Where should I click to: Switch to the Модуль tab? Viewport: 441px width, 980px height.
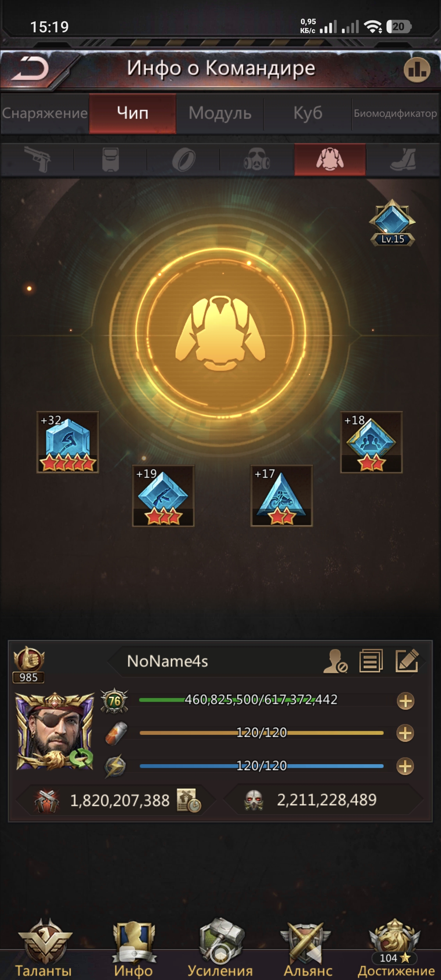click(220, 113)
